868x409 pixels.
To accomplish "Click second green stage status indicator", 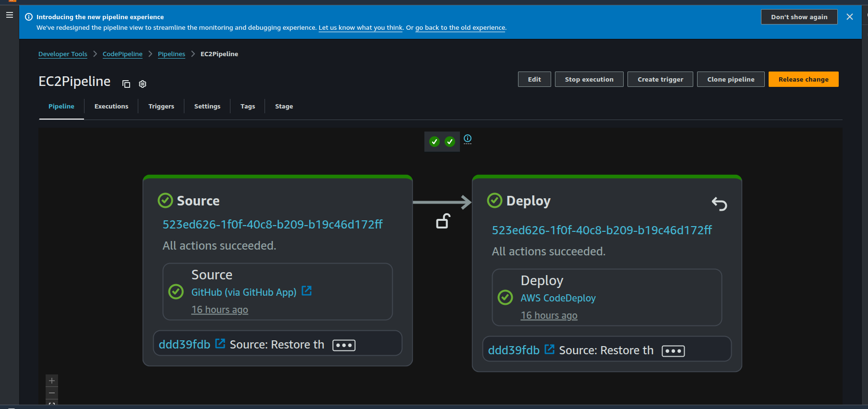I will coord(450,142).
